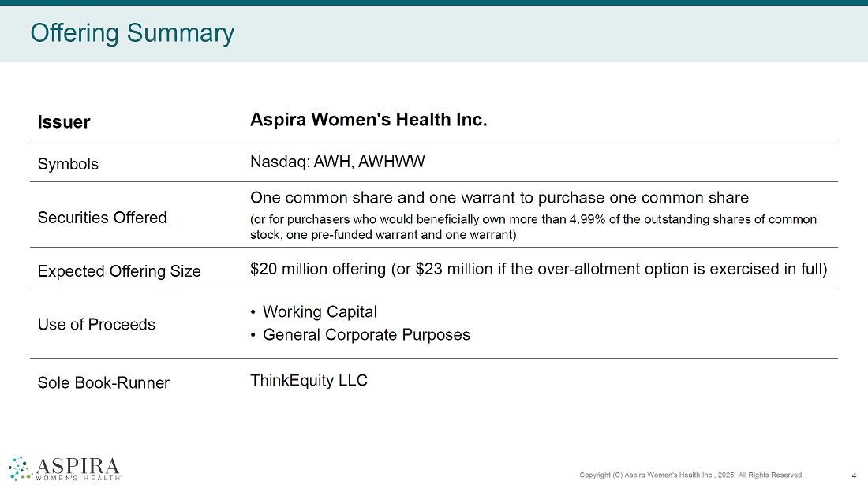The width and height of the screenshot is (868, 488).
Task: Select the Nasdaq: AWH, AWHWW text
Action: [337, 162]
